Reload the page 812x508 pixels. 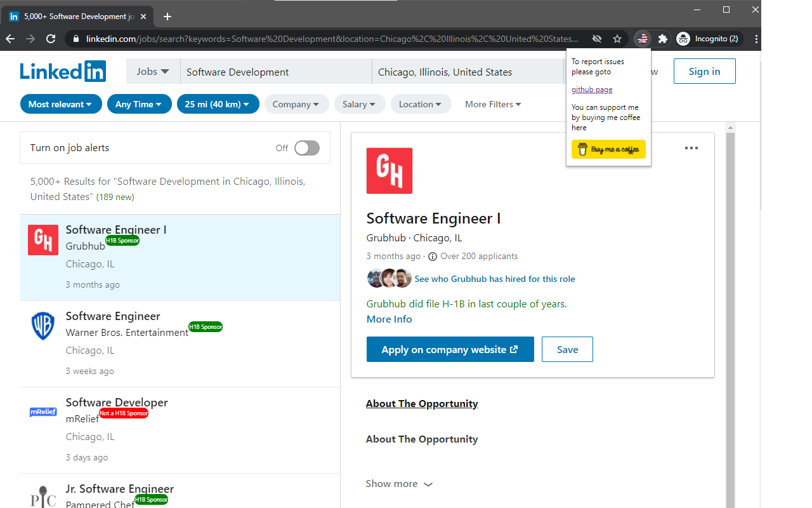point(51,39)
